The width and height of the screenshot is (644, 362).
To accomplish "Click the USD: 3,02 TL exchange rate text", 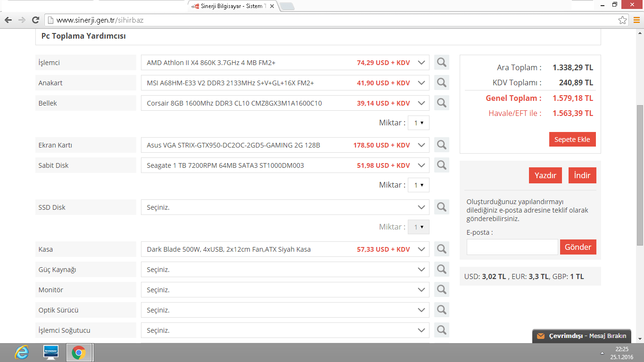I will coord(485,277).
